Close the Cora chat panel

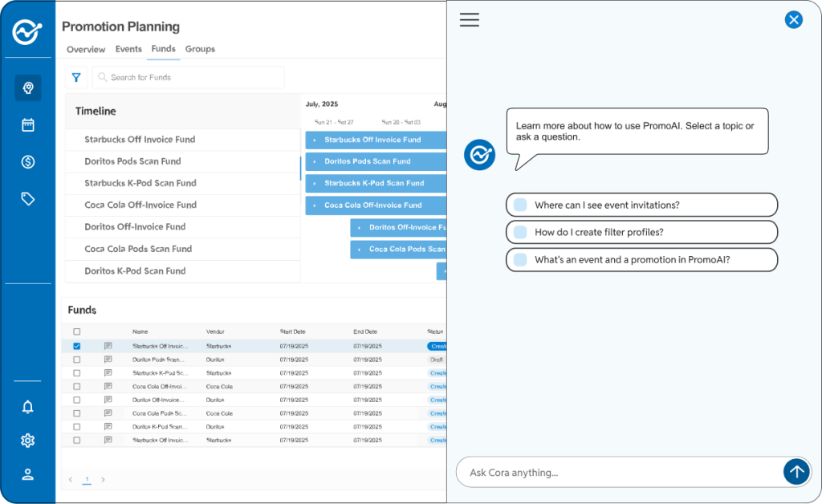[794, 20]
